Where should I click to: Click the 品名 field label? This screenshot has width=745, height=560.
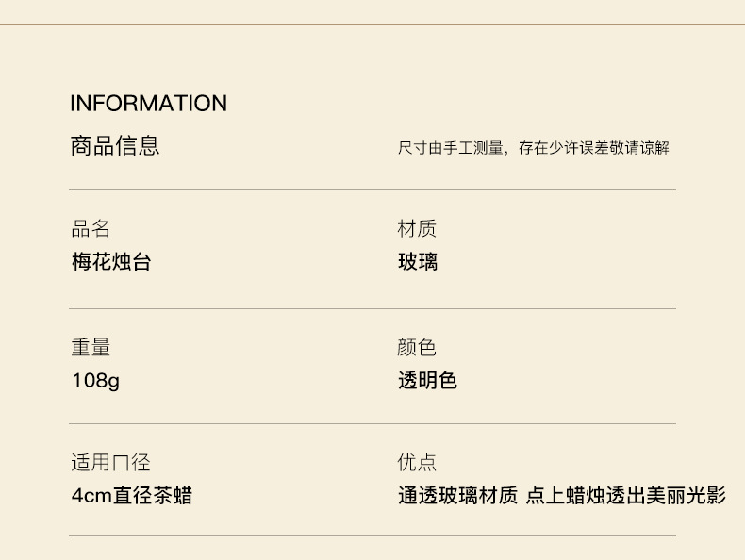pyautogui.click(x=91, y=229)
